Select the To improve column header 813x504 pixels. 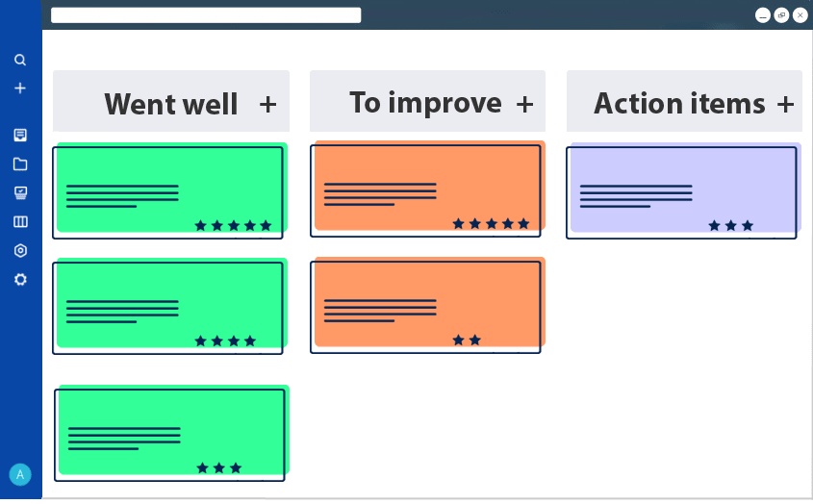click(425, 102)
